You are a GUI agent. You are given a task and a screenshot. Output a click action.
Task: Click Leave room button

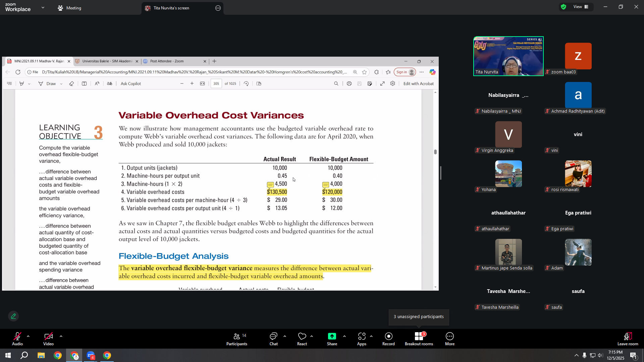628,339
